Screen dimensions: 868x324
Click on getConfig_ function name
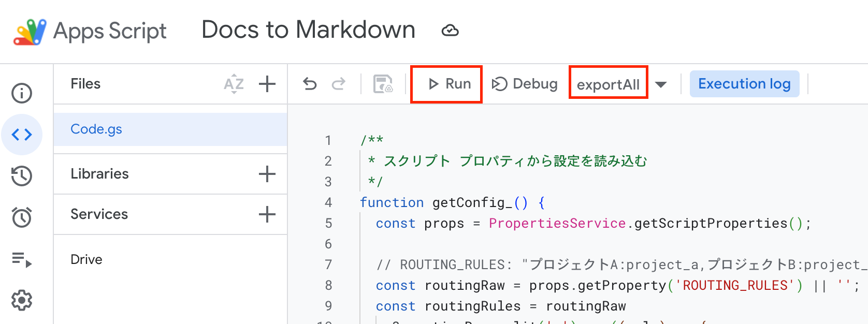[x=472, y=202]
